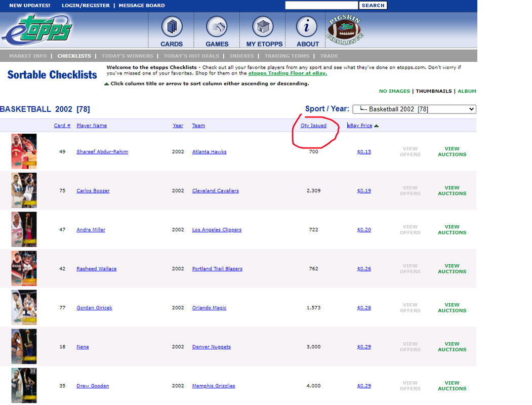The image size is (532, 405).
Task: Select MARKET INFO menu item
Action: [28, 56]
